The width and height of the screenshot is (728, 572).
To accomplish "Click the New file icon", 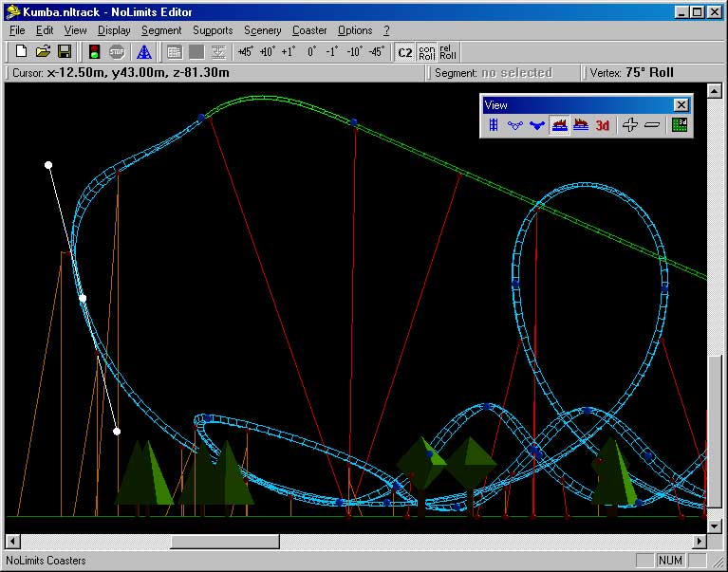I will [x=21, y=52].
